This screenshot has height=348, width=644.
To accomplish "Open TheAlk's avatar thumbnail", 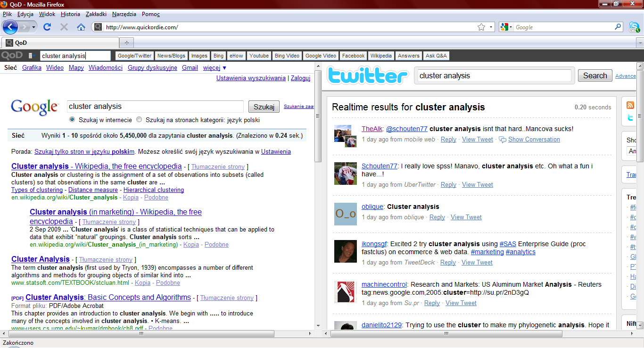I will pyautogui.click(x=346, y=136).
